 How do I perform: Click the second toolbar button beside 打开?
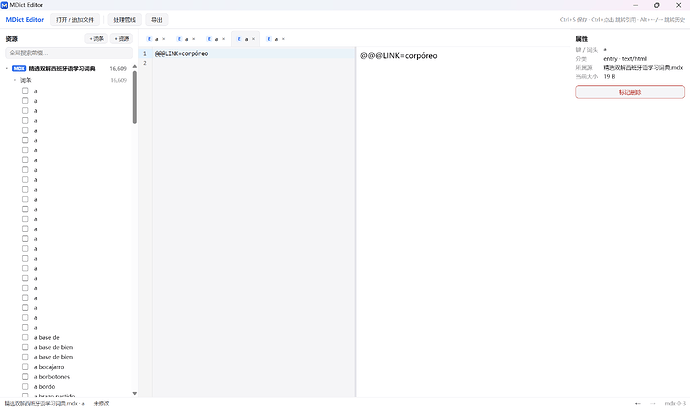tap(125, 20)
